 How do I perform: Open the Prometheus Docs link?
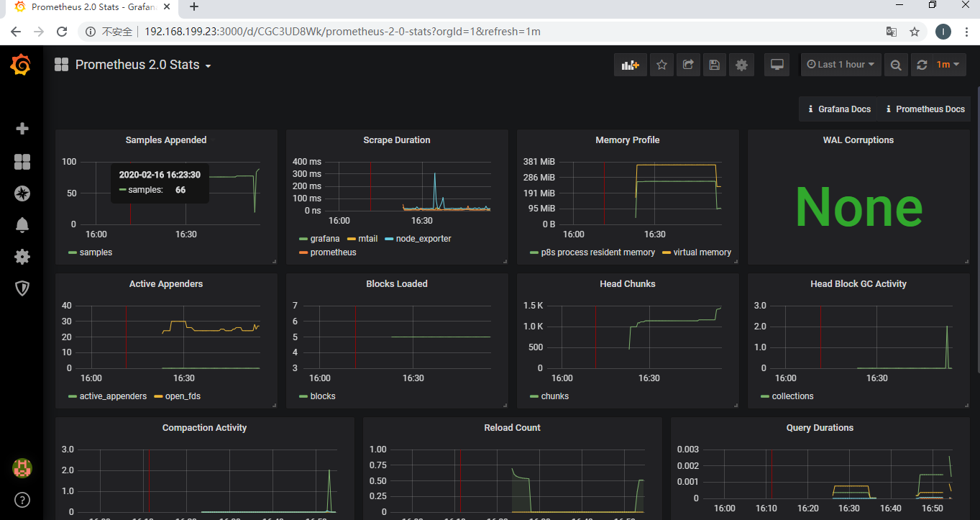point(925,109)
